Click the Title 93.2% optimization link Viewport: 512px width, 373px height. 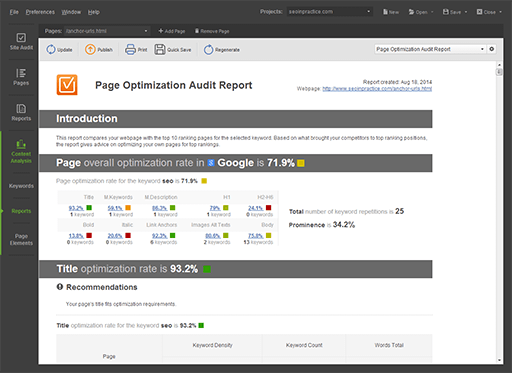pyautogui.click(x=76, y=208)
